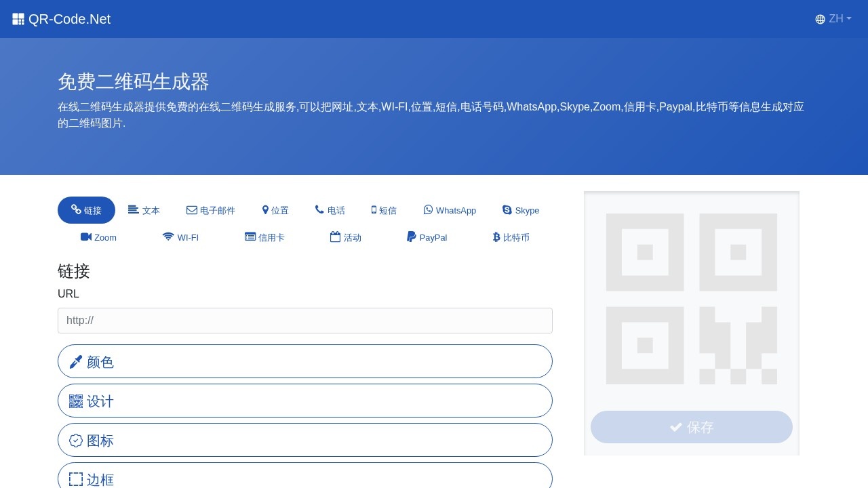Expand the 边框 frame section
Screen dimensions: 868x488
coord(305,476)
